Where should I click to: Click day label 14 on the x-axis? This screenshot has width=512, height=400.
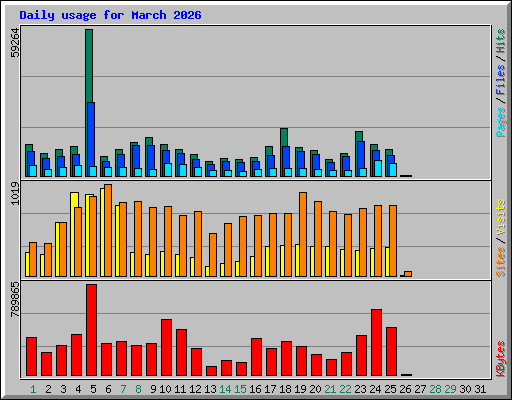tap(225, 389)
